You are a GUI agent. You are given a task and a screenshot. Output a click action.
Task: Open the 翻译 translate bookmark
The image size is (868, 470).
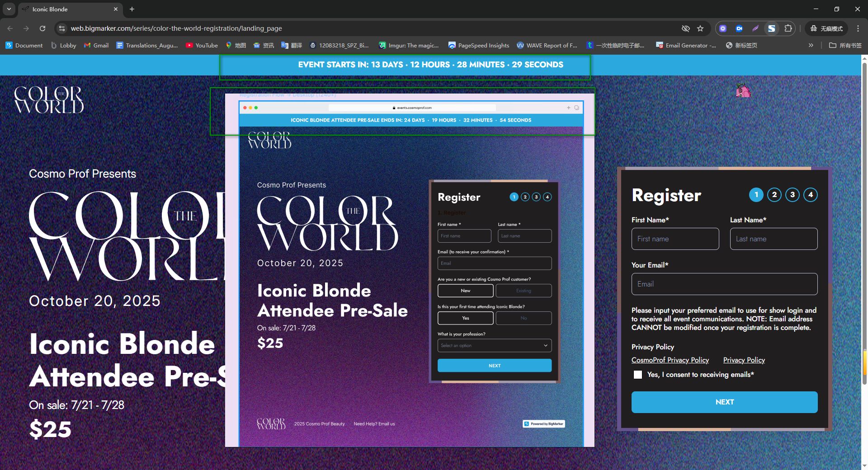click(292, 45)
